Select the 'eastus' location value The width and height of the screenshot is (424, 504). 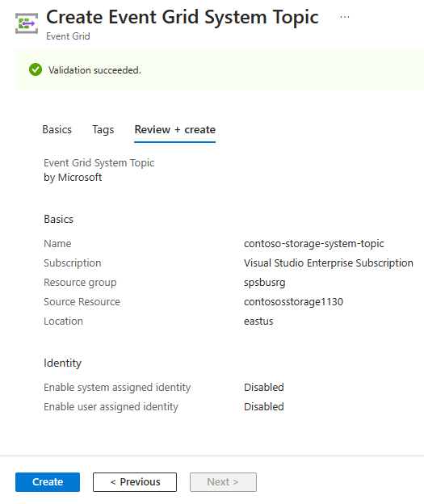tap(258, 321)
